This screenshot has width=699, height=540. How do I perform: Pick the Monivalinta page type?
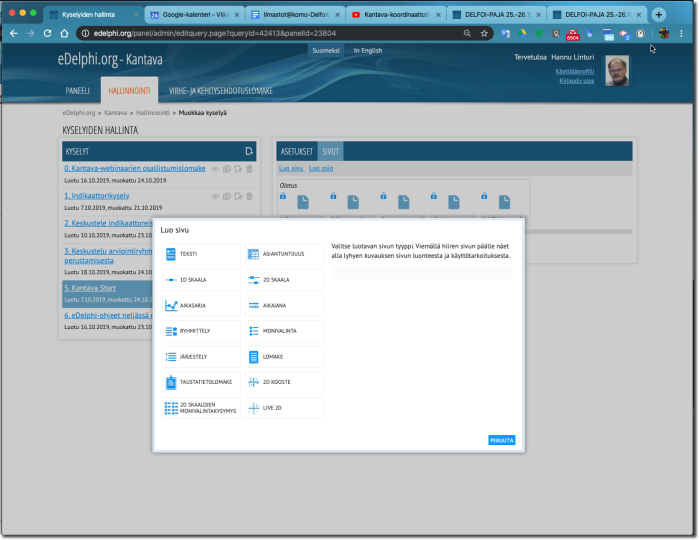pyautogui.click(x=284, y=330)
